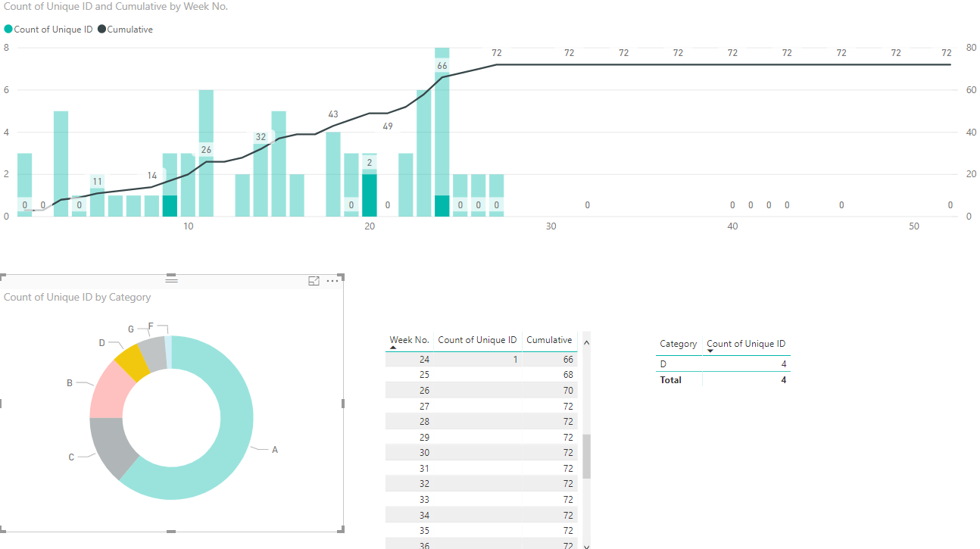Select the Week No. 24 table cell
The image size is (980, 549).
click(424, 360)
